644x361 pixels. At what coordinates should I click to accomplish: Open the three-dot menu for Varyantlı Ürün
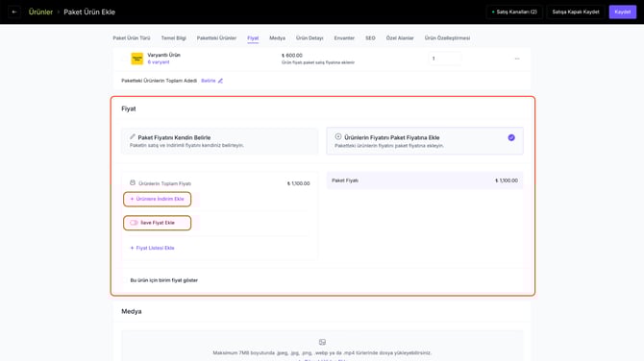517,59
